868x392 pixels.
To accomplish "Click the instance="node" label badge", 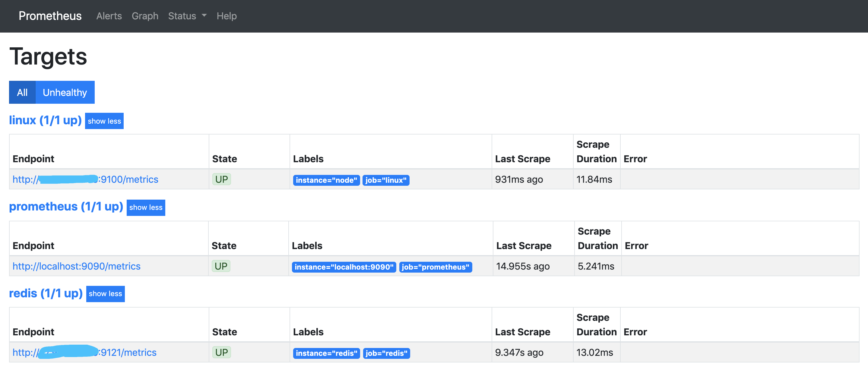I will click(326, 180).
